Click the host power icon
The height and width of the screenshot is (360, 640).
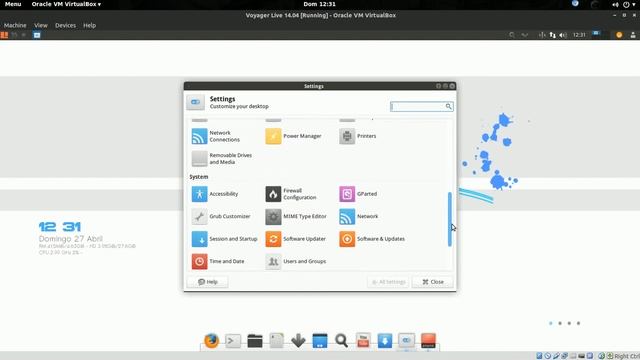[x=627, y=4]
